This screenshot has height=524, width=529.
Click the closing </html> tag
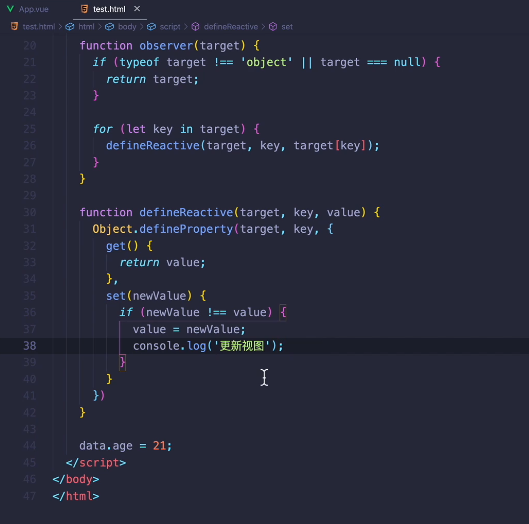[76, 496]
